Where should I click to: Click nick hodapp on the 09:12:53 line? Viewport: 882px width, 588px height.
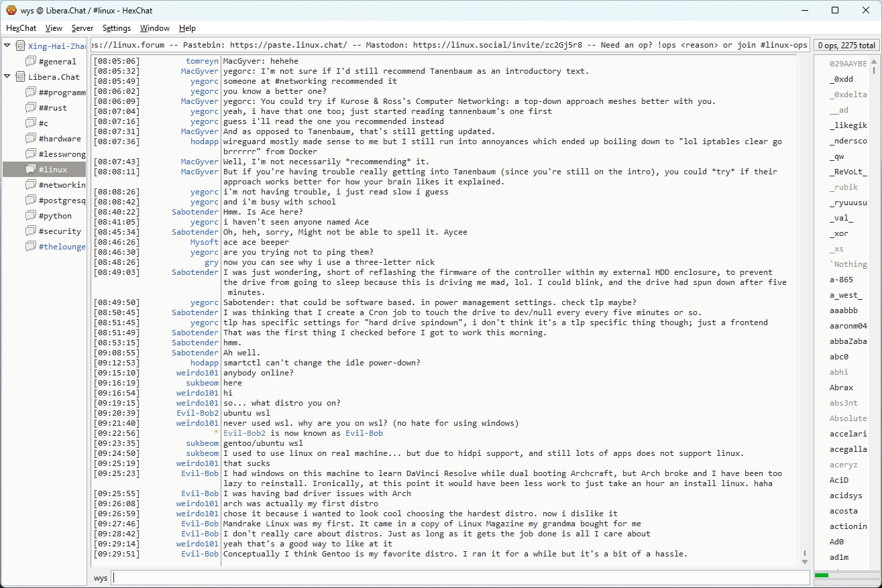[x=205, y=363]
